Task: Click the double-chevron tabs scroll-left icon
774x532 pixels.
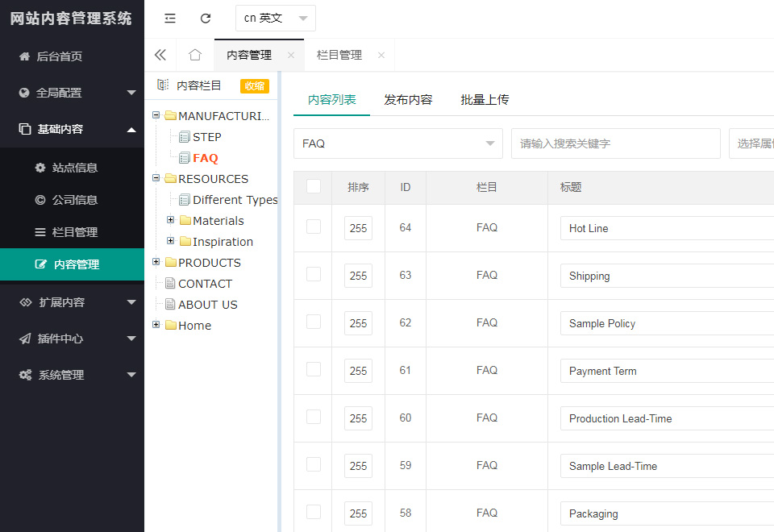Action: (160, 55)
